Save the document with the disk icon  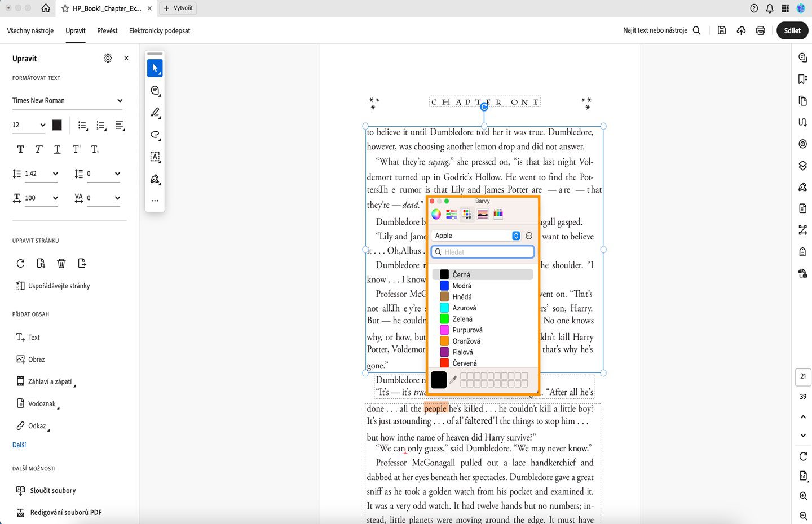pos(722,30)
